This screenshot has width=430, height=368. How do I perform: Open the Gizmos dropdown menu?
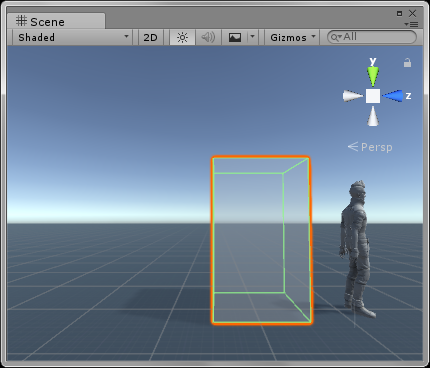[x=292, y=37]
